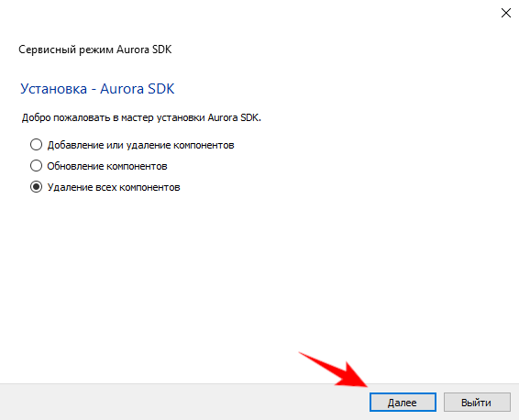Select the 'Добавление или удаление компонентов' radio circle
The image size is (519, 420).
pyautogui.click(x=36, y=145)
